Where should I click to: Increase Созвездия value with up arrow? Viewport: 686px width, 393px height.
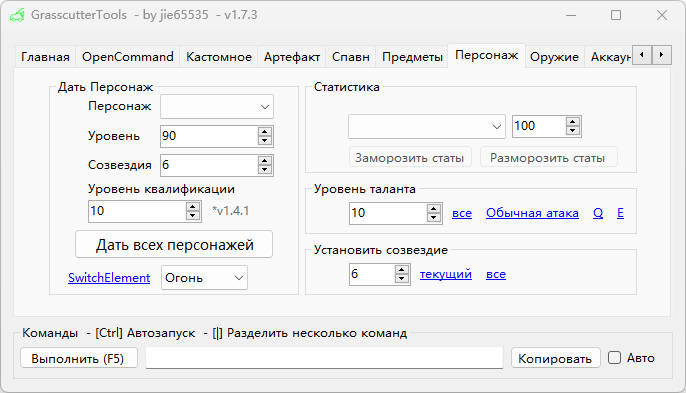(x=264, y=161)
